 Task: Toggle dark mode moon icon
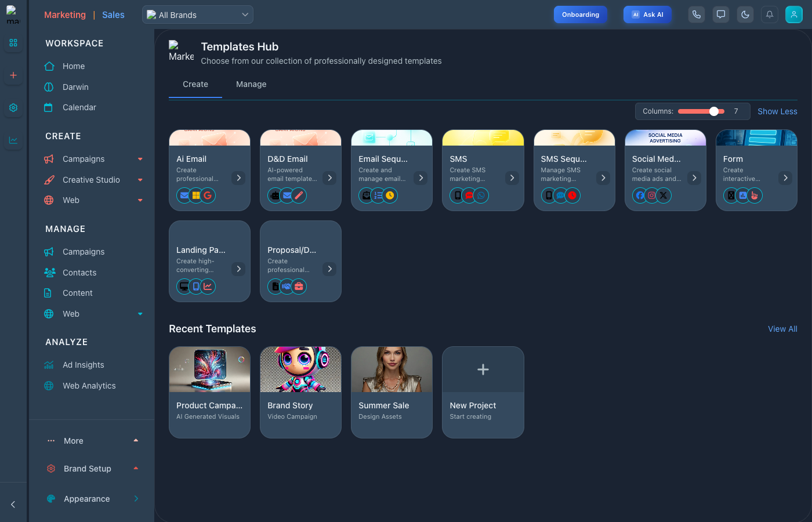click(x=745, y=14)
